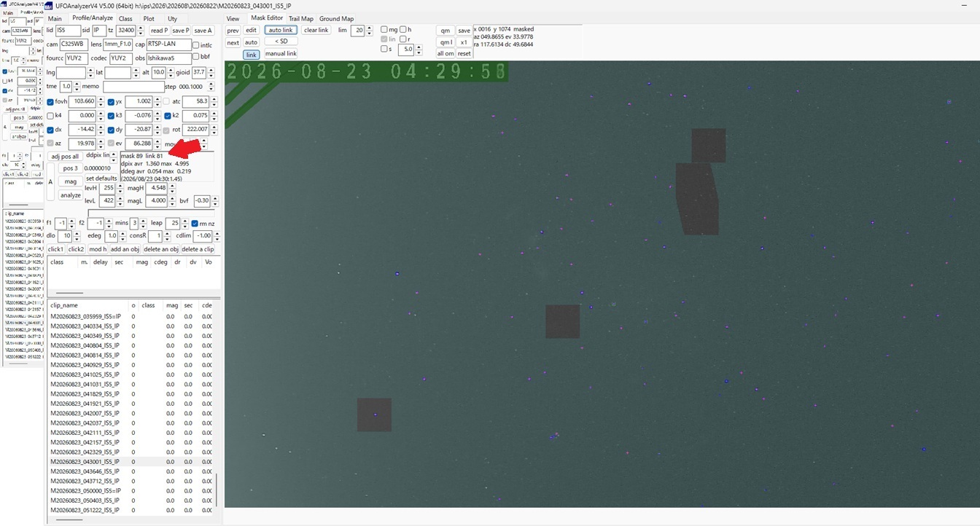Image resolution: width=980 pixels, height=526 pixels.
Task: Enable the r checkbox in Mask Editor
Action: click(x=402, y=39)
